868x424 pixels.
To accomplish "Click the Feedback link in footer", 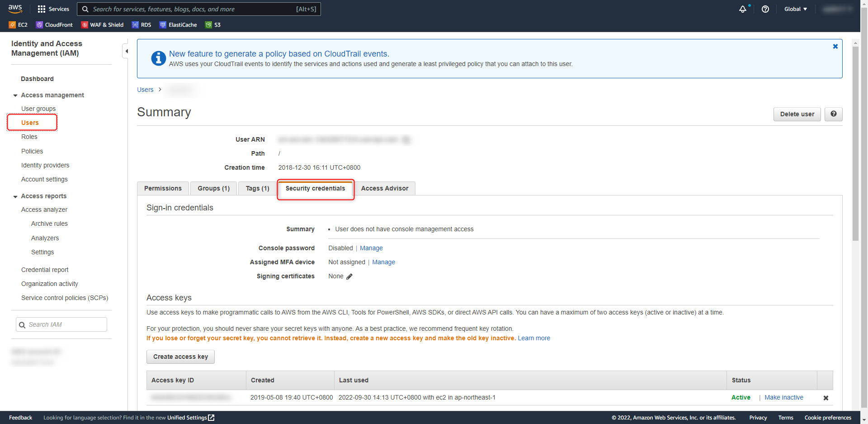I will tap(20, 418).
